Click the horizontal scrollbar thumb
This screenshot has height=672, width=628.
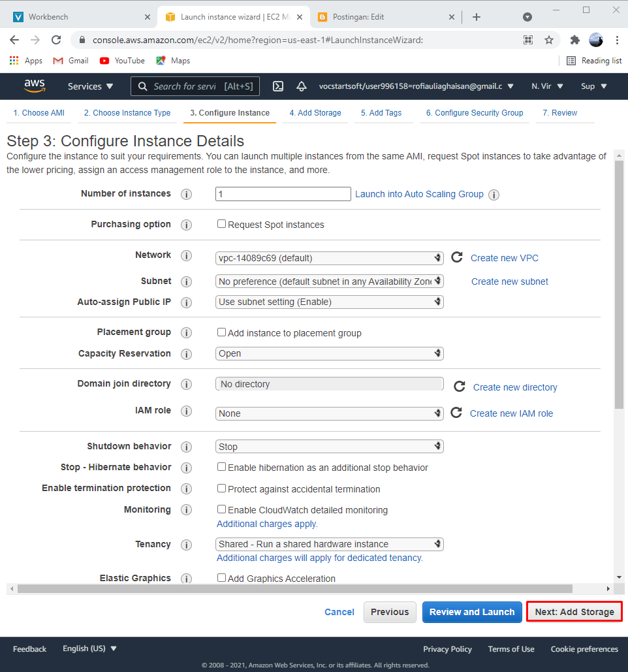pos(294,589)
